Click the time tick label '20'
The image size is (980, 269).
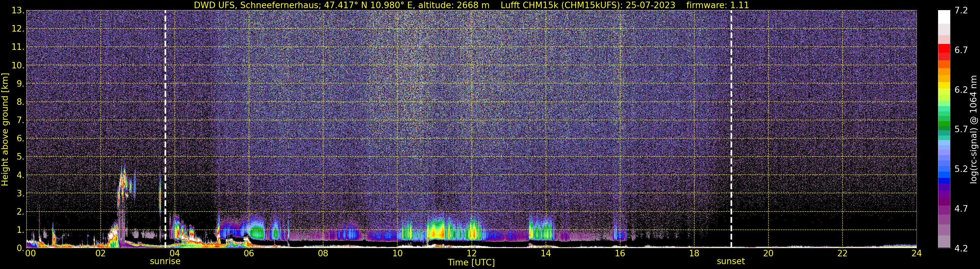768,253
